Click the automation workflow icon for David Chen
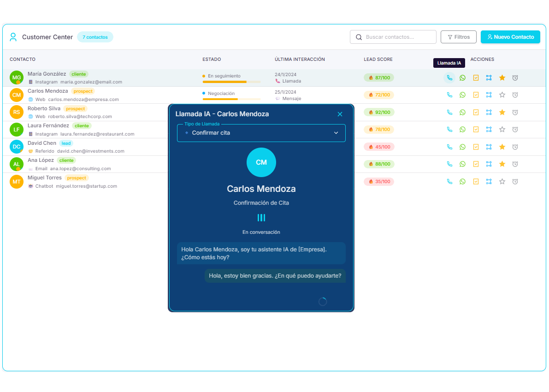This screenshot has height=392, width=549. [489, 147]
